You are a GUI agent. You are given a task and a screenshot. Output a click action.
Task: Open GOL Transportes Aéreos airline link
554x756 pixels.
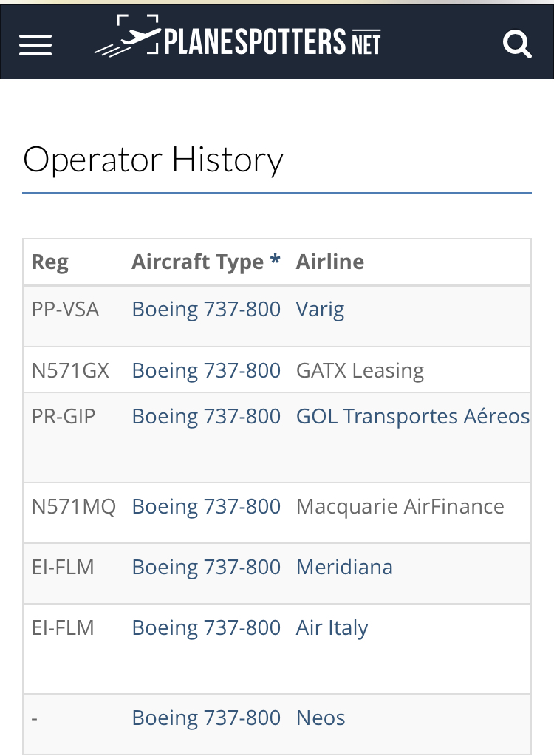[x=412, y=417]
